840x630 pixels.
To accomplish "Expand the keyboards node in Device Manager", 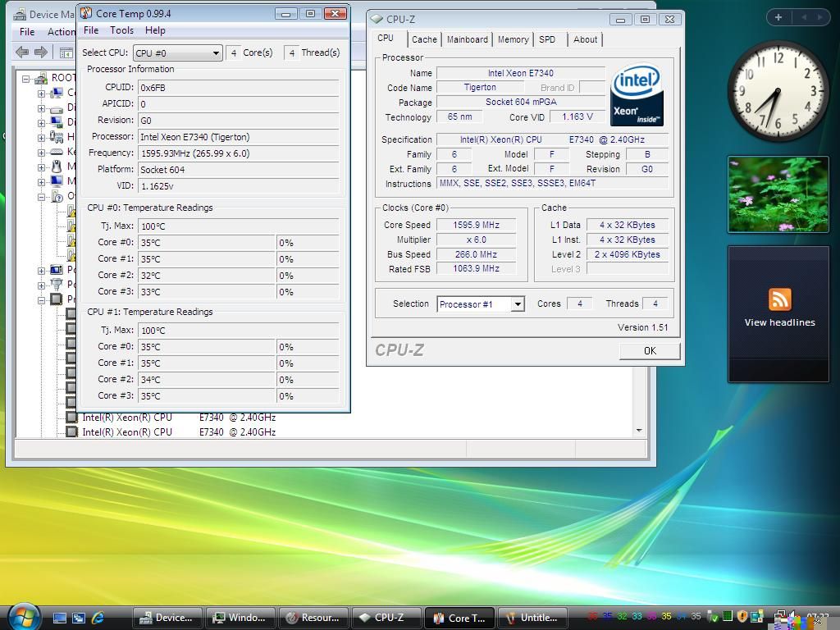I will (41, 152).
